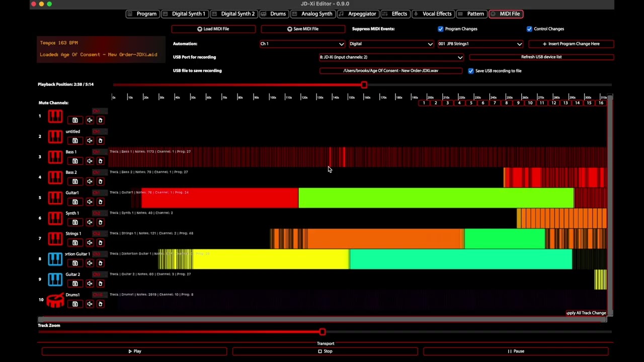Click Refresh USB device list button
Screen dimensions: 644x362
tap(541, 57)
